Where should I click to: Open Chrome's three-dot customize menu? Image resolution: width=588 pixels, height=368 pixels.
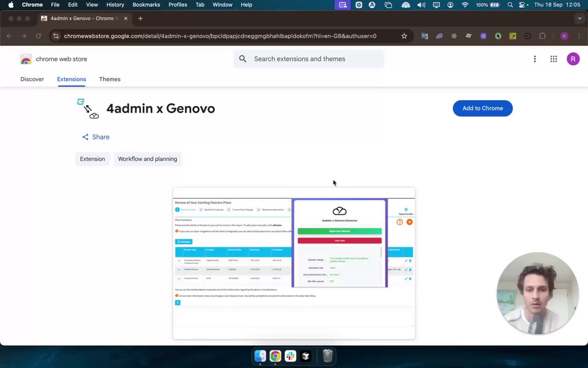pos(578,36)
